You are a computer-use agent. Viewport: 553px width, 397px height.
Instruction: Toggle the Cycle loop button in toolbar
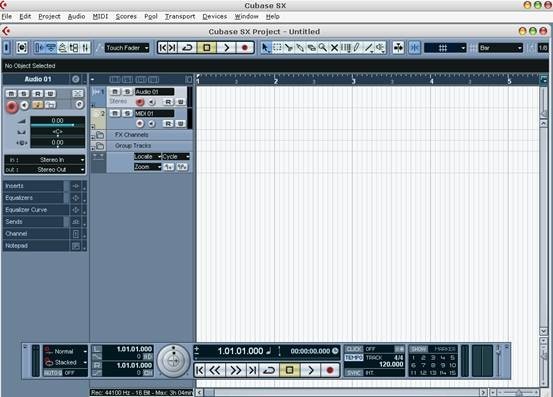(x=187, y=48)
